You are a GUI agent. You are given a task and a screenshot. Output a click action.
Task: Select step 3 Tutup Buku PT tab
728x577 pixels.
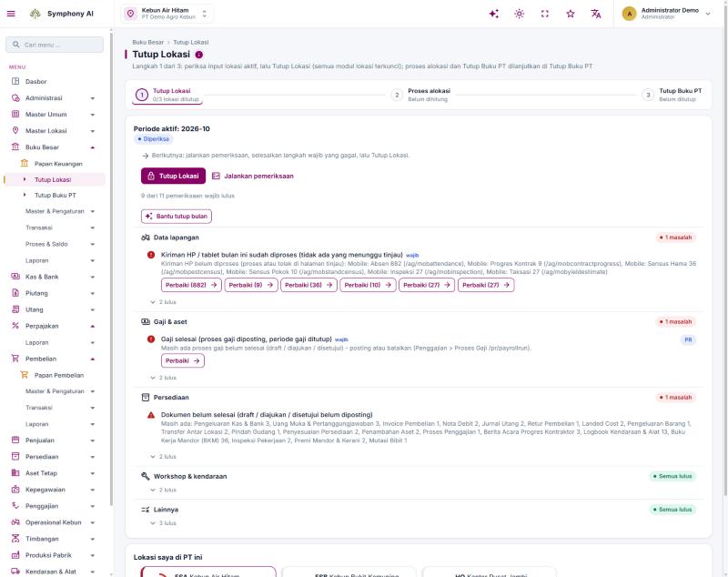coord(672,95)
